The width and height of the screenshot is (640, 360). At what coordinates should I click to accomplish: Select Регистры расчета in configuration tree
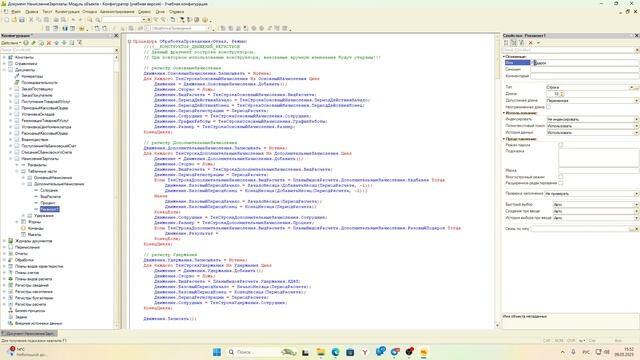30,304
